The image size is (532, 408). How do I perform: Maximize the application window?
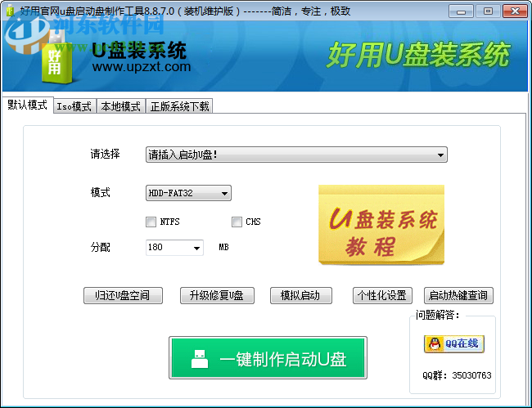point(488,11)
